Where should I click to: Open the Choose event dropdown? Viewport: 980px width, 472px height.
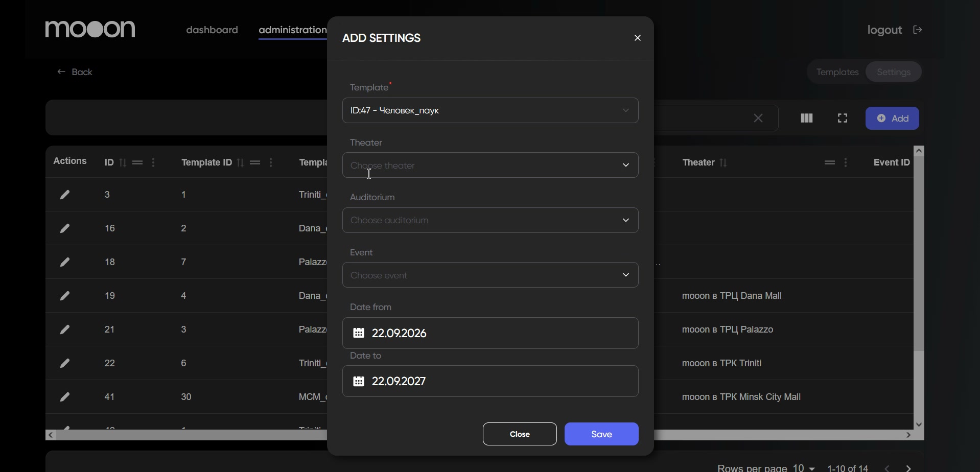(x=490, y=275)
